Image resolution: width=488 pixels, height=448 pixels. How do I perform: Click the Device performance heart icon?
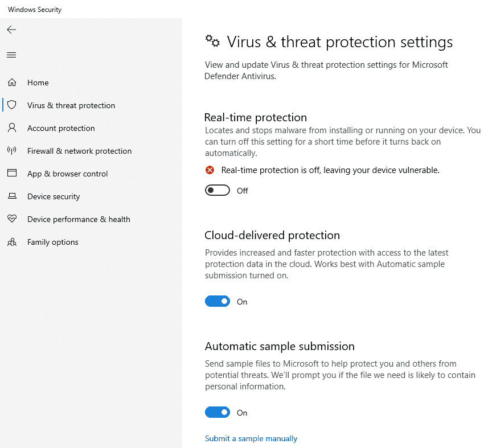click(x=12, y=219)
